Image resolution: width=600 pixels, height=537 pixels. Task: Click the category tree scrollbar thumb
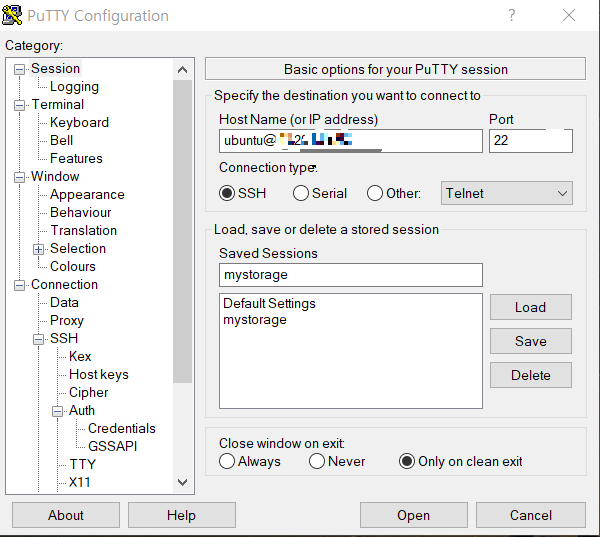coord(183,231)
